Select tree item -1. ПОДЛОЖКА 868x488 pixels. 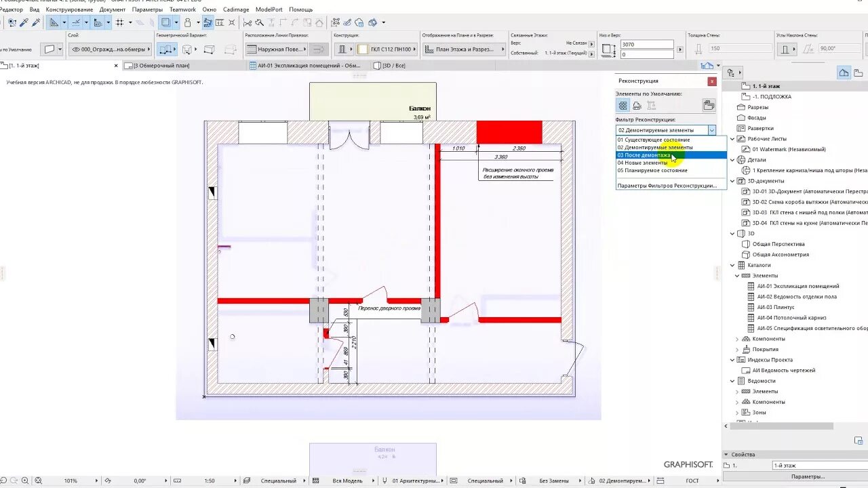772,97
